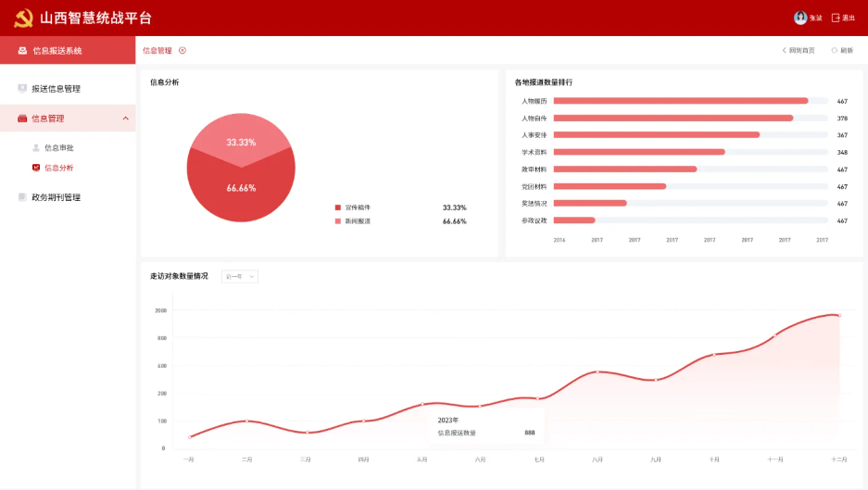Click the 退出 logout icon
Screen dimensions: 868x490
pos(836,18)
